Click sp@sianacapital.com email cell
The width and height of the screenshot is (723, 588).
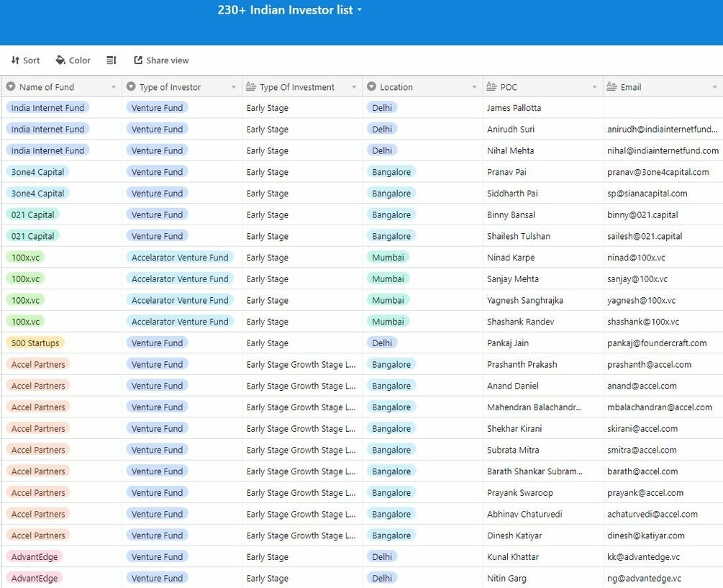tap(663, 193)
